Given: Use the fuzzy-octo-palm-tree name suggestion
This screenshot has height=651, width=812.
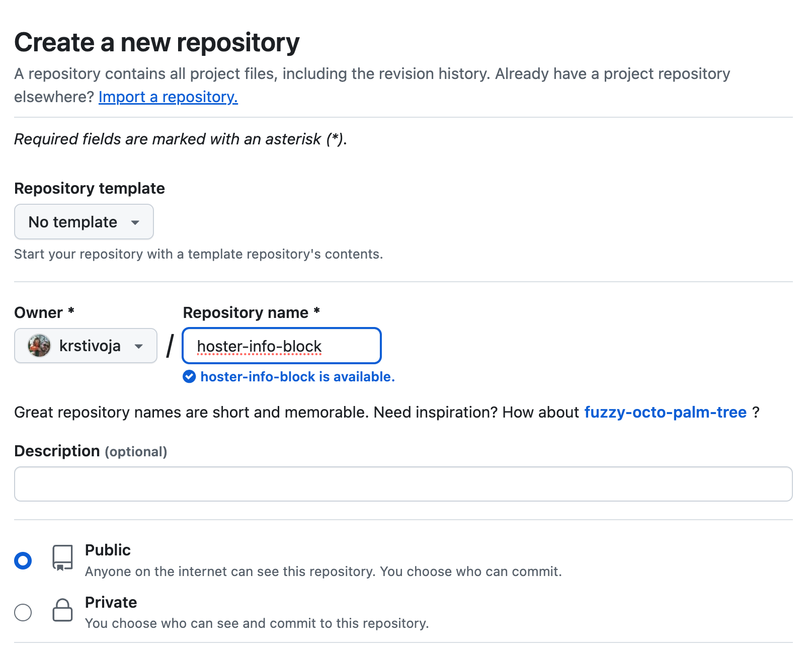Looking at the screenshot, I should tap(665, 412).
